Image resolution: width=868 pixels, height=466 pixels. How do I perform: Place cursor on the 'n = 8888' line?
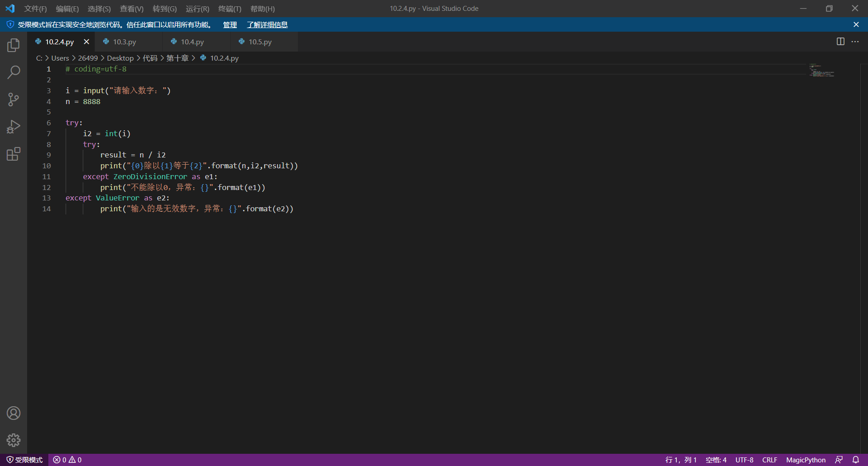(83, 101)
